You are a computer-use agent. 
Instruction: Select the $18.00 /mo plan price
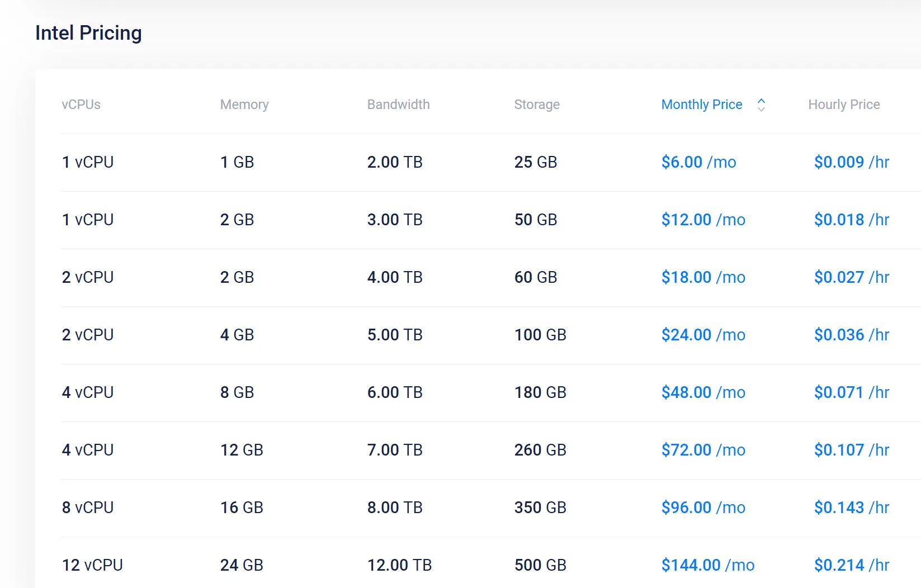703,277
